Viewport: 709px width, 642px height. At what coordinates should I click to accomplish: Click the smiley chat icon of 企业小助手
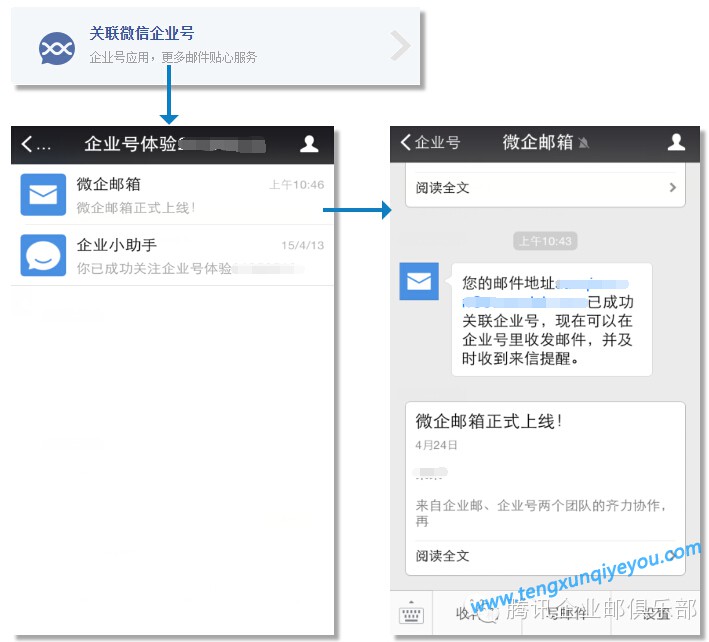click(x=43, y=255)
